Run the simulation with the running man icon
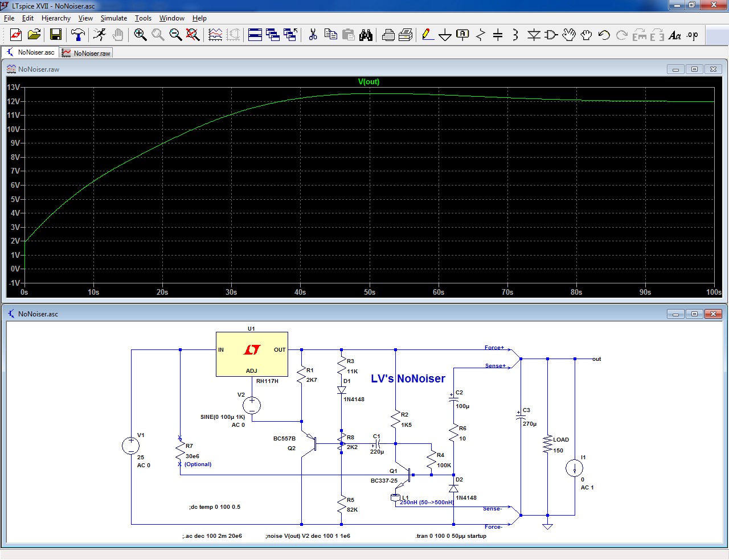 point(100,35)
